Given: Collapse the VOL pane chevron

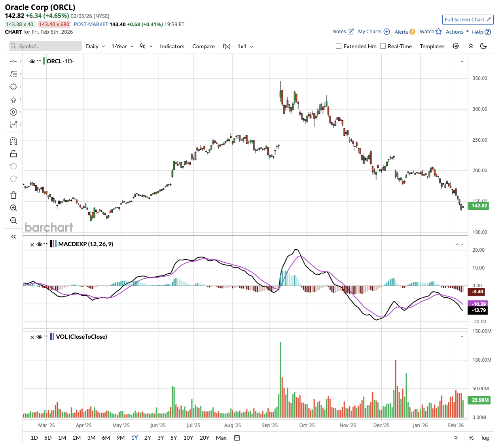Looking at the screenshot, I should (462, 337).
